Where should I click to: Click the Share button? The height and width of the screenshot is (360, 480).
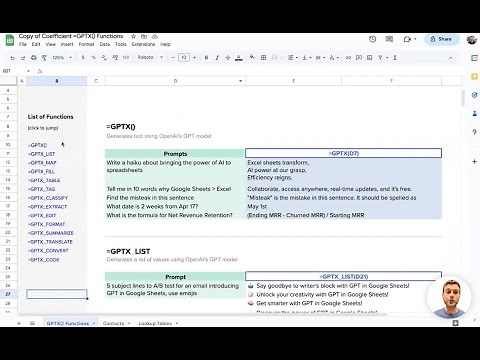point(442,39)
